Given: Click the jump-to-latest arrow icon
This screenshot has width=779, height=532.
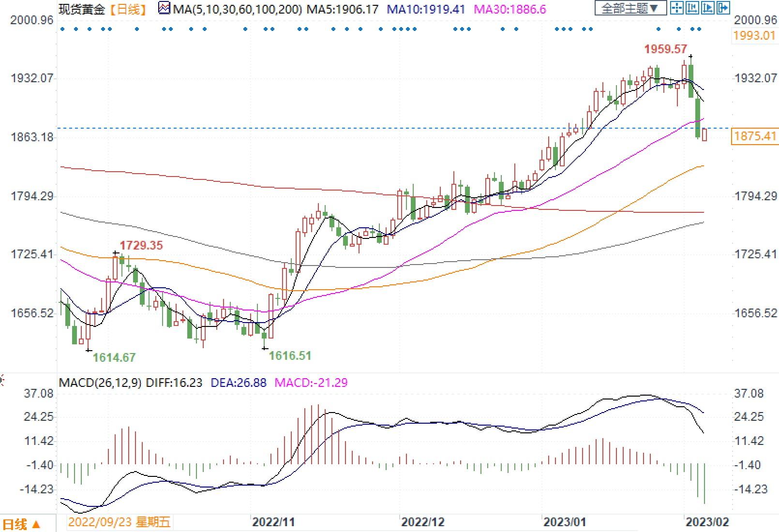Looking at the screenshot, I should [723, 8].
